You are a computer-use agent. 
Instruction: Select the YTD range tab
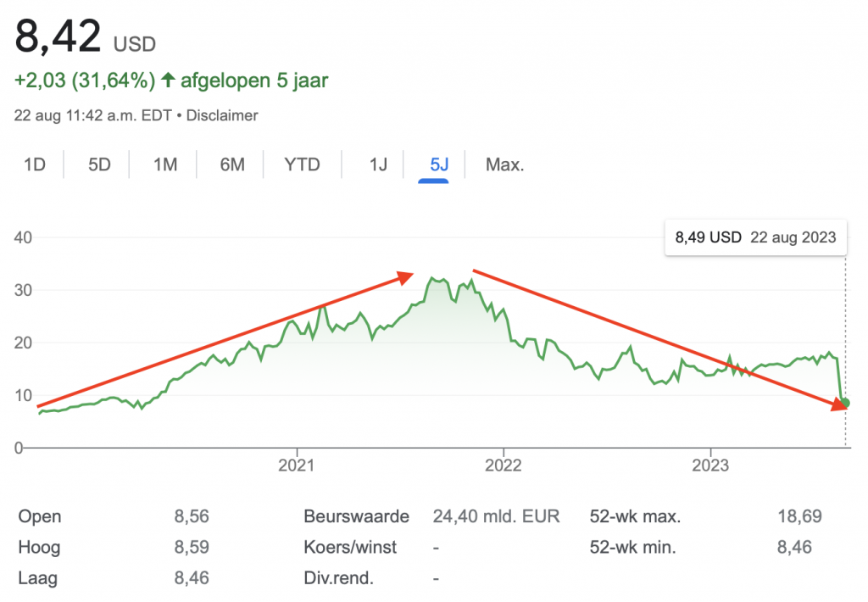(x=302, y=164)
